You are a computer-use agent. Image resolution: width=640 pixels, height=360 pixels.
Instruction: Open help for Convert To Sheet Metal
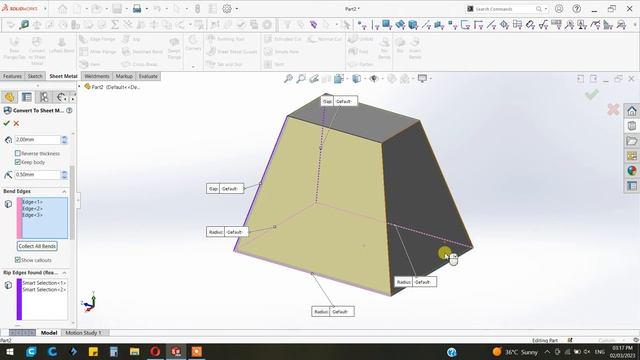coord(69,110)
